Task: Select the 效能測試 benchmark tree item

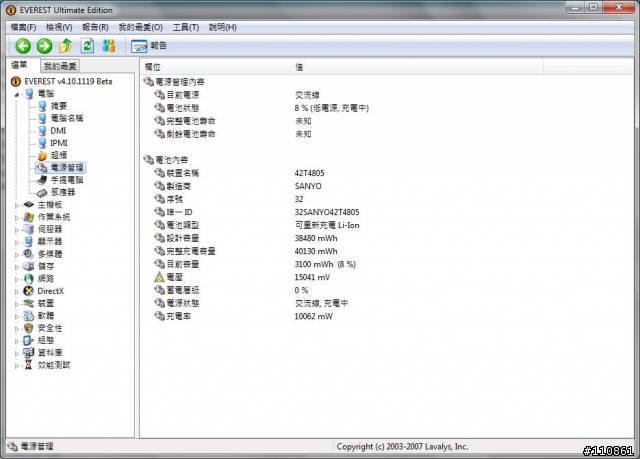Action: click(54, 365)
